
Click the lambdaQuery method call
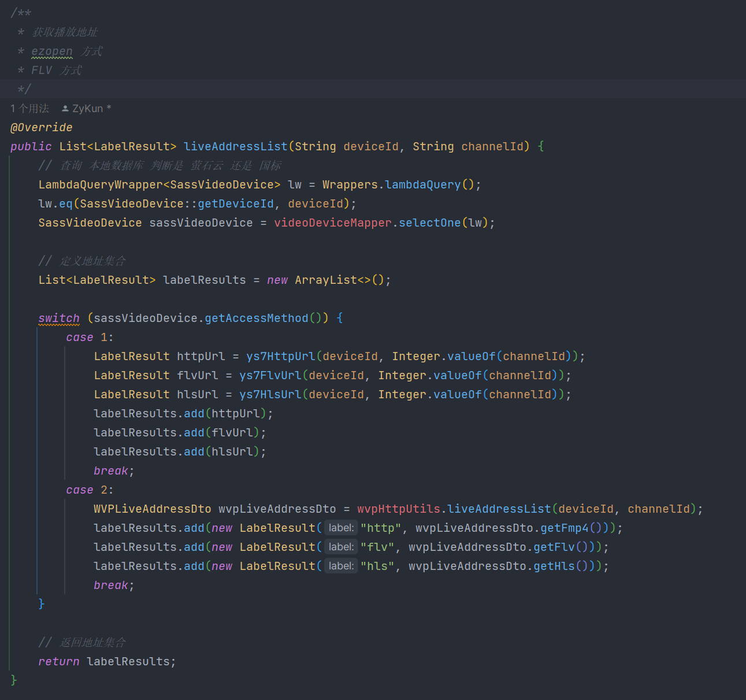pos(423,184)
